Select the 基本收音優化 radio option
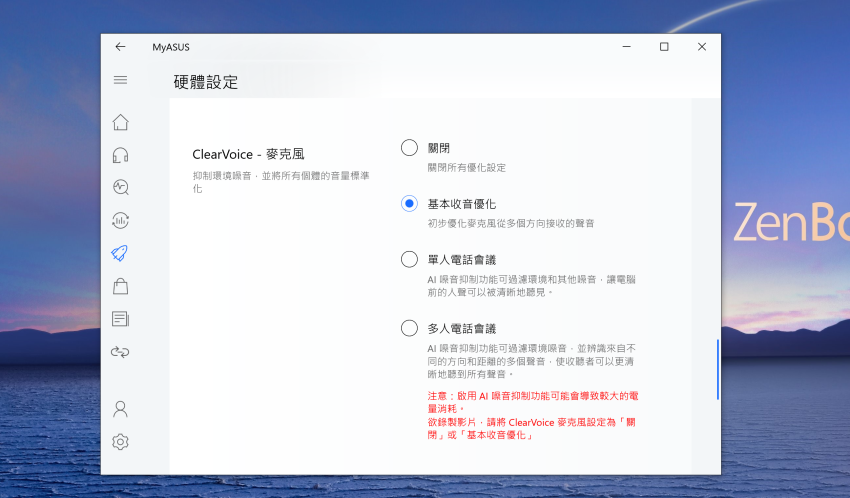 pos(409,204)
